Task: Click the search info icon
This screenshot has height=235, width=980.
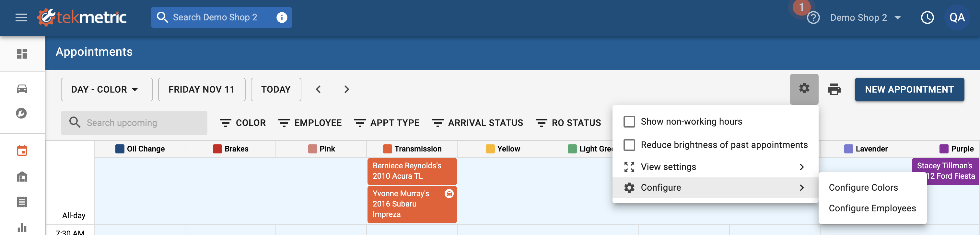Action: (x=282, y=17)
